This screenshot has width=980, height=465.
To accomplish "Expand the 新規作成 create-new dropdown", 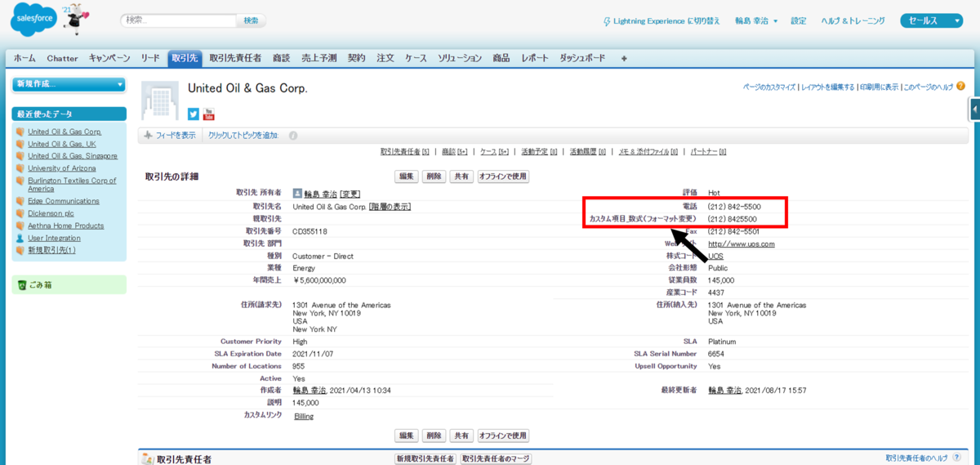I will (x=69, y=84).
